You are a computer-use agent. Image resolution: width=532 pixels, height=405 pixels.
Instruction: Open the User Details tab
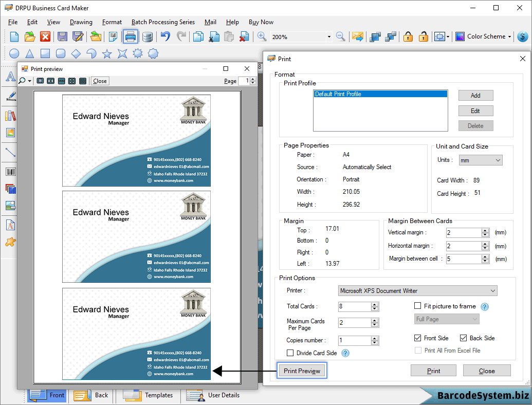click(213, 395)
